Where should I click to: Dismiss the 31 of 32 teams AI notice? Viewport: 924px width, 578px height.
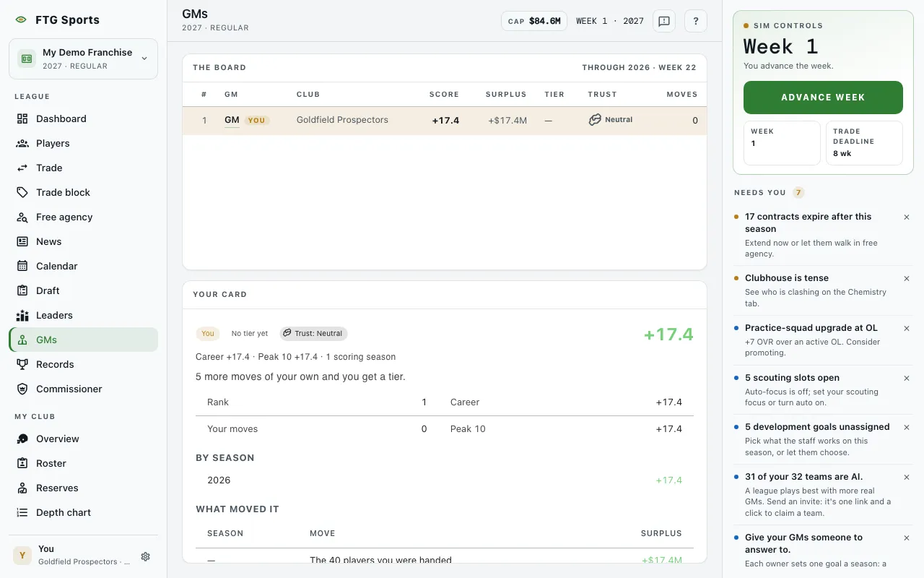(907, 477)
